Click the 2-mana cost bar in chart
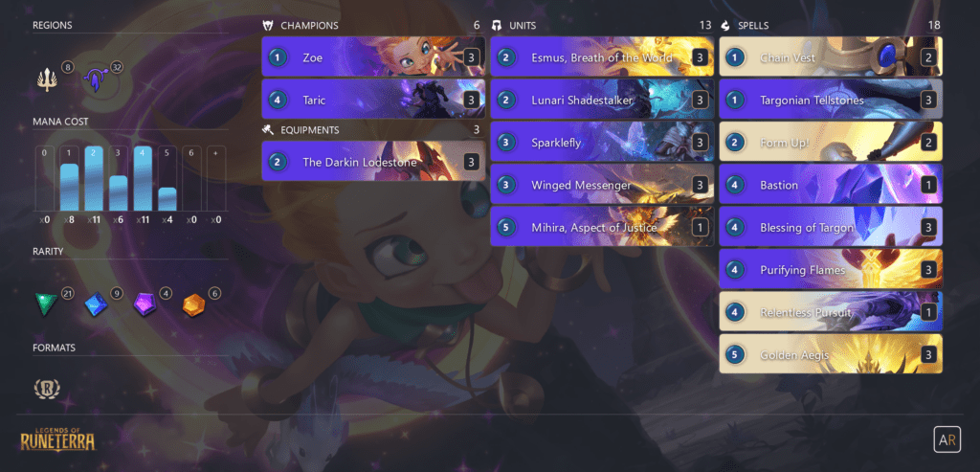 click(94, 179)
